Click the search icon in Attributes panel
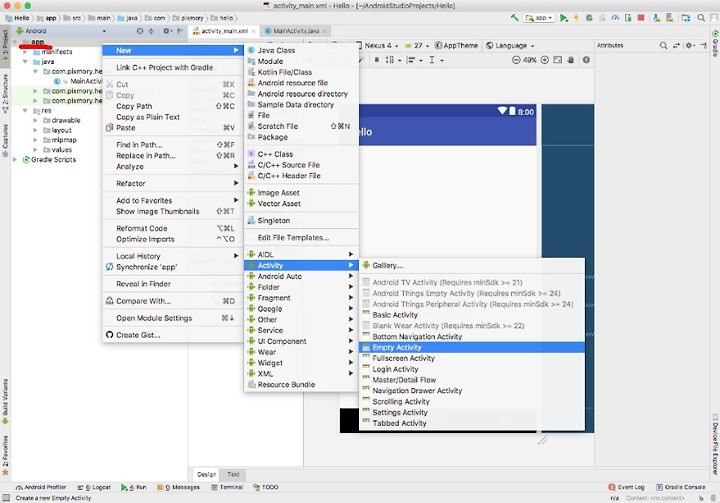The image size is (720, 503). point(664,45)
